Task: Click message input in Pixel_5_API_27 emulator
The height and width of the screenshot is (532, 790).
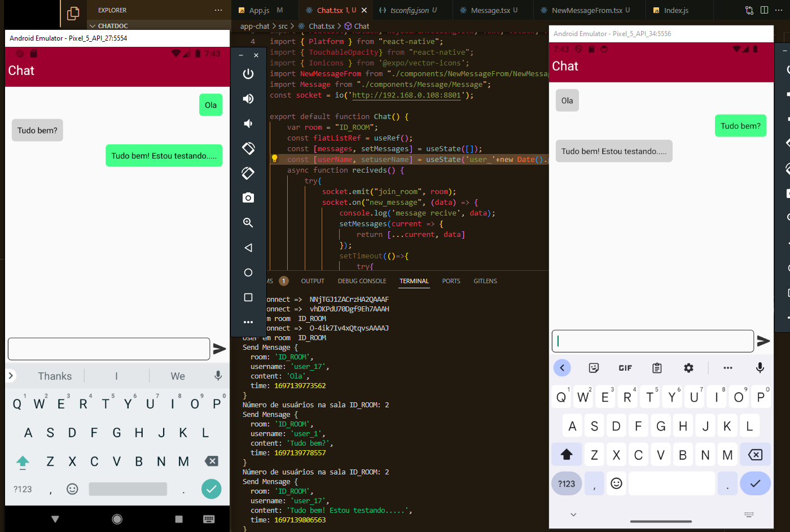Action: tap(109, 349)
